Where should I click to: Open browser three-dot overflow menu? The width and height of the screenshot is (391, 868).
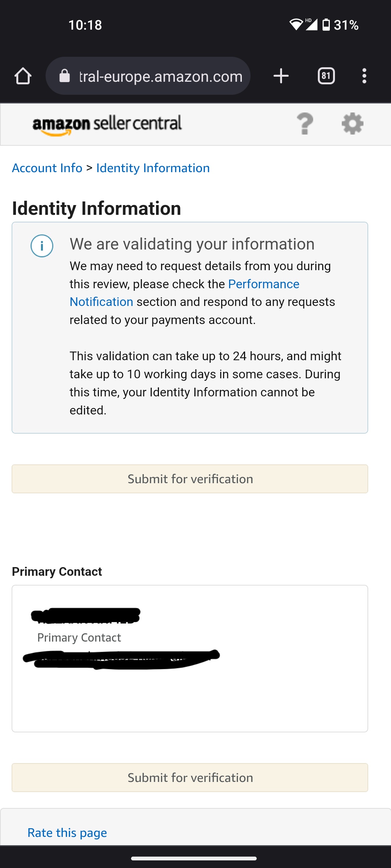[x=364, y=76]
